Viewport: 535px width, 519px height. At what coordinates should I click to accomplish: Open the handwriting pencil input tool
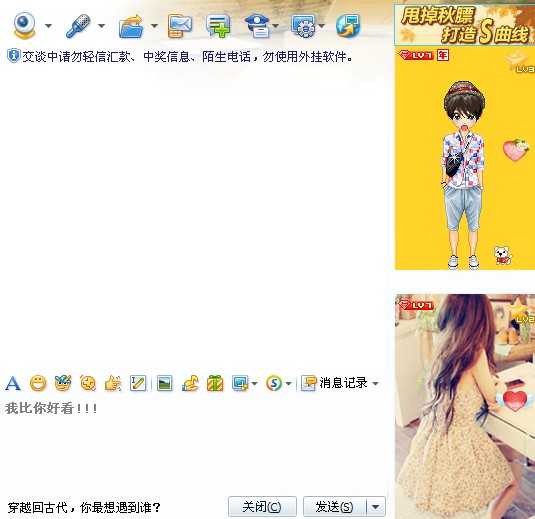pos(138,383)
